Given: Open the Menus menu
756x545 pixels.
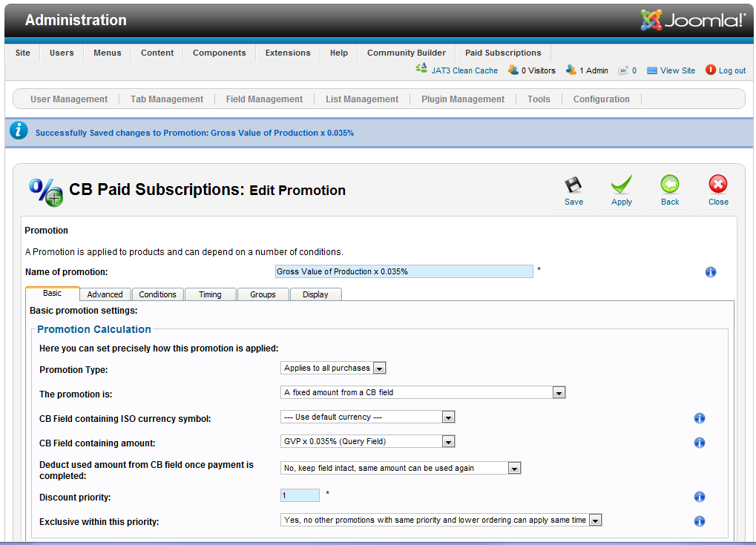Looking at the screenshot, I should pyautogui.click(x=108, y=53).
